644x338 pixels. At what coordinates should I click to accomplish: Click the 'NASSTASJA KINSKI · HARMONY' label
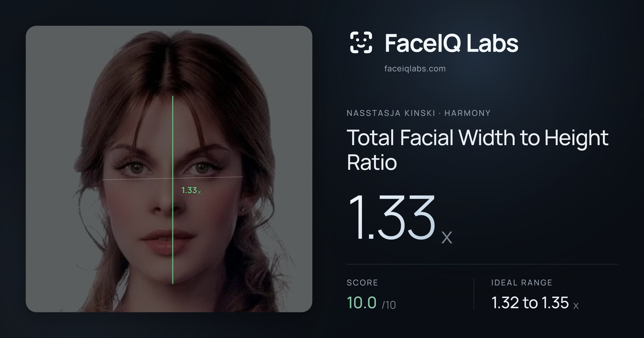419,113
